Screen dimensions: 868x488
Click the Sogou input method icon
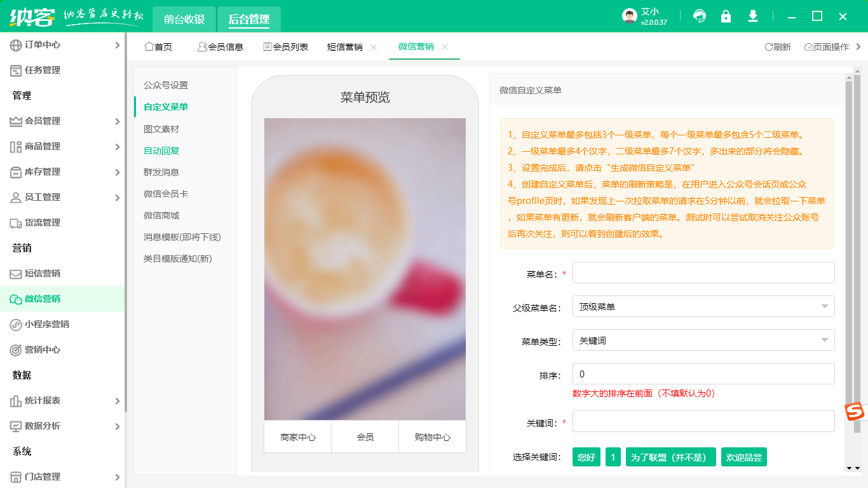pos(855,412)
